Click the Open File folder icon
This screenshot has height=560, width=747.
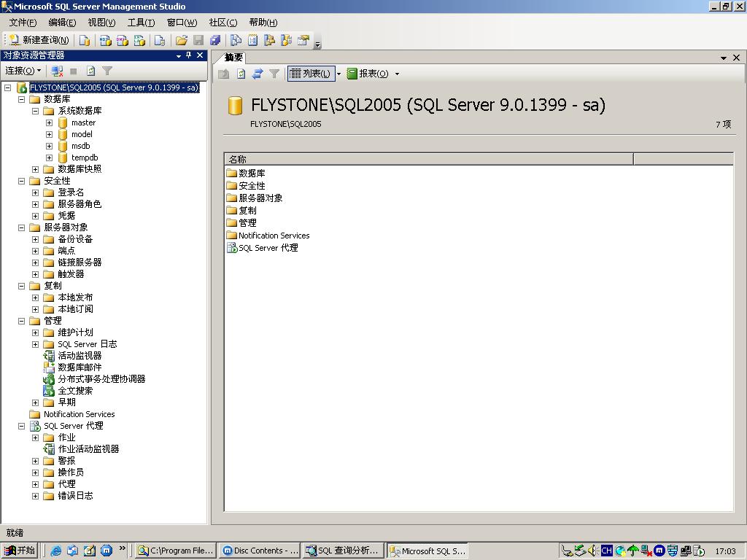182,41
